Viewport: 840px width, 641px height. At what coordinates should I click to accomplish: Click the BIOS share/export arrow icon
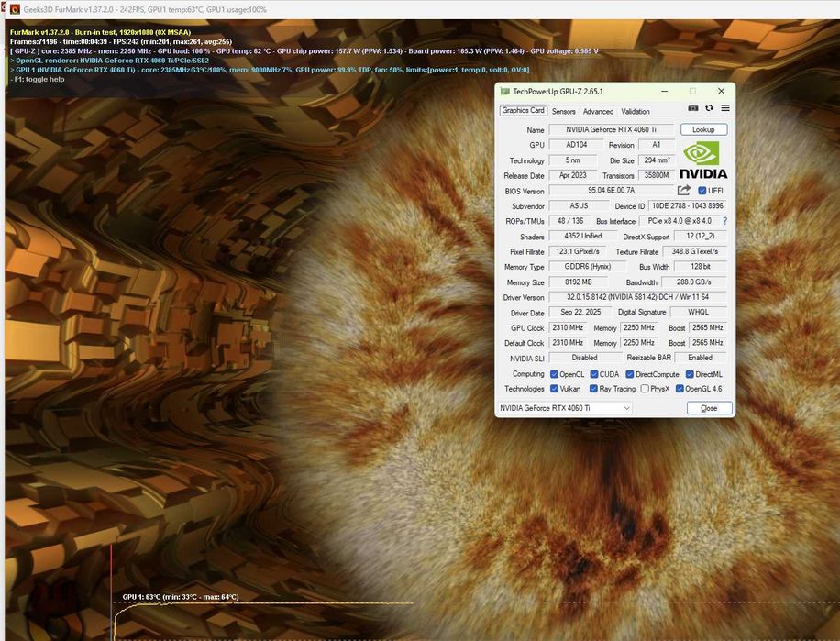(x=683, y=190)
